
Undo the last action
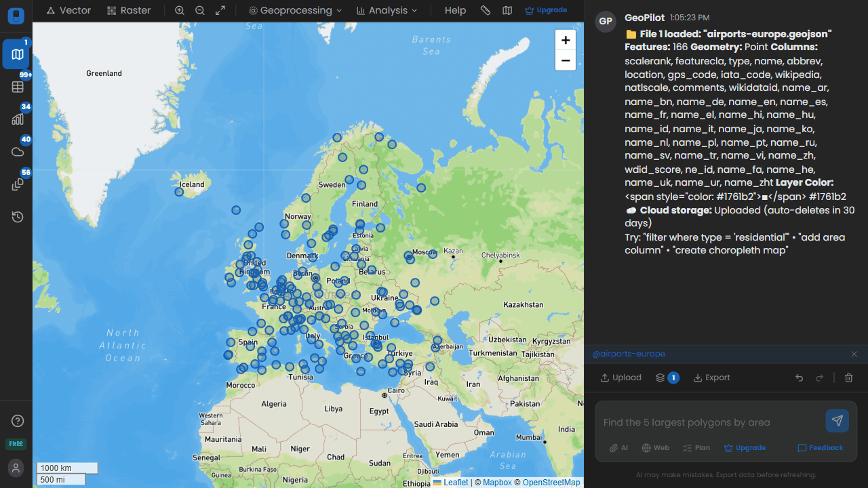[x=800, y=378]
